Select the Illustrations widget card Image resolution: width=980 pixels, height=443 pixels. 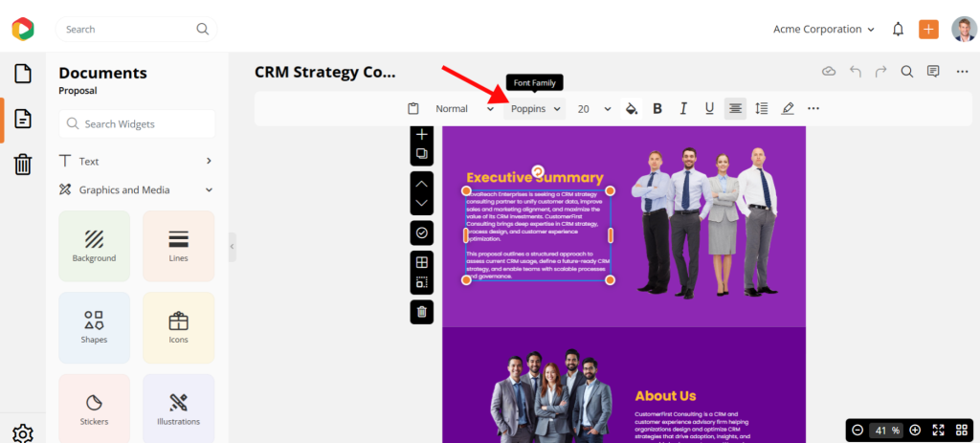(x=179, y=410)
